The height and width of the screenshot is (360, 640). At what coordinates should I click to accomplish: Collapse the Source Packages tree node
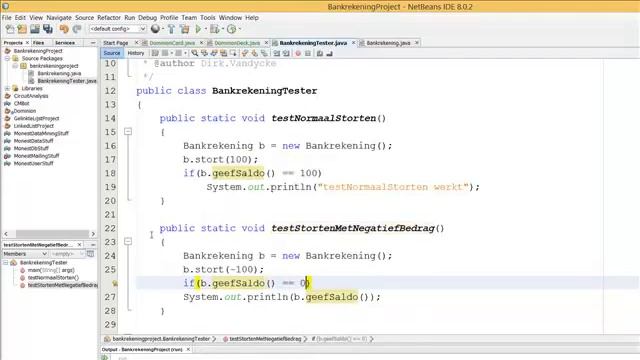7,58
